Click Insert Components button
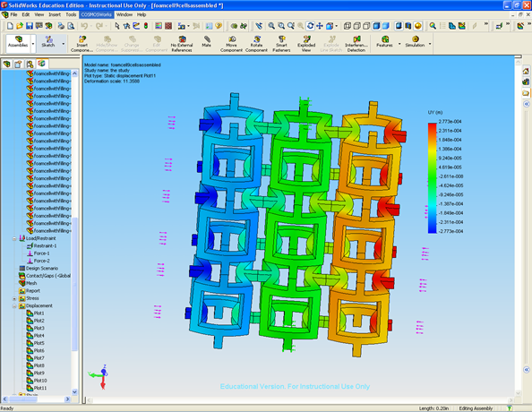The height and width of the screenshot is (412, 532). pyautogui.click(x=82, y=44)
